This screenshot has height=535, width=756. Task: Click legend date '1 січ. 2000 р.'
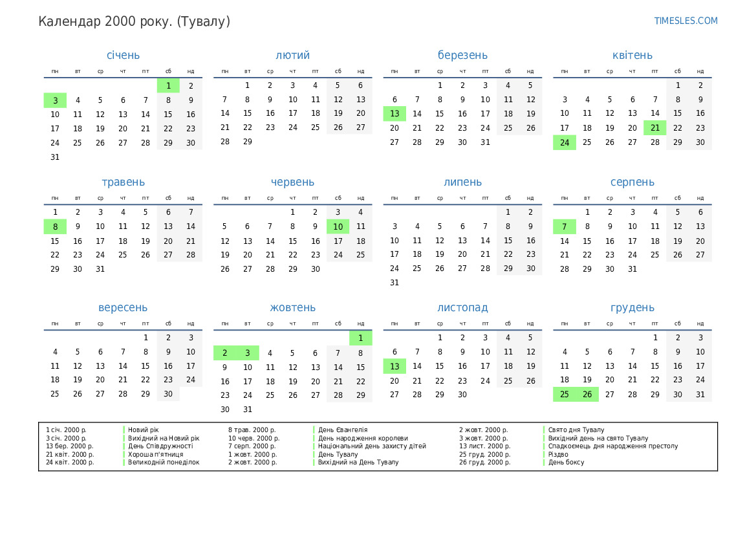point(66,430)
